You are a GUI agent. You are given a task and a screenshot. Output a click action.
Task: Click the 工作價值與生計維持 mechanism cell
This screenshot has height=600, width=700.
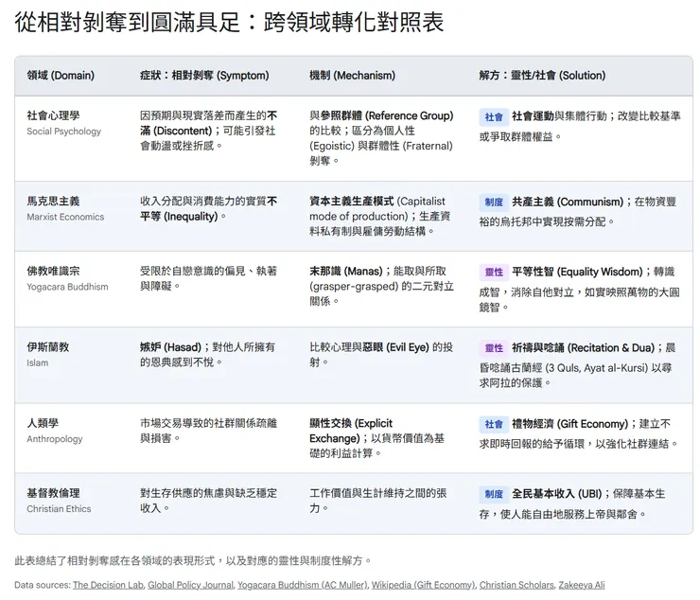pyautogui.click(x=378, y=501)
